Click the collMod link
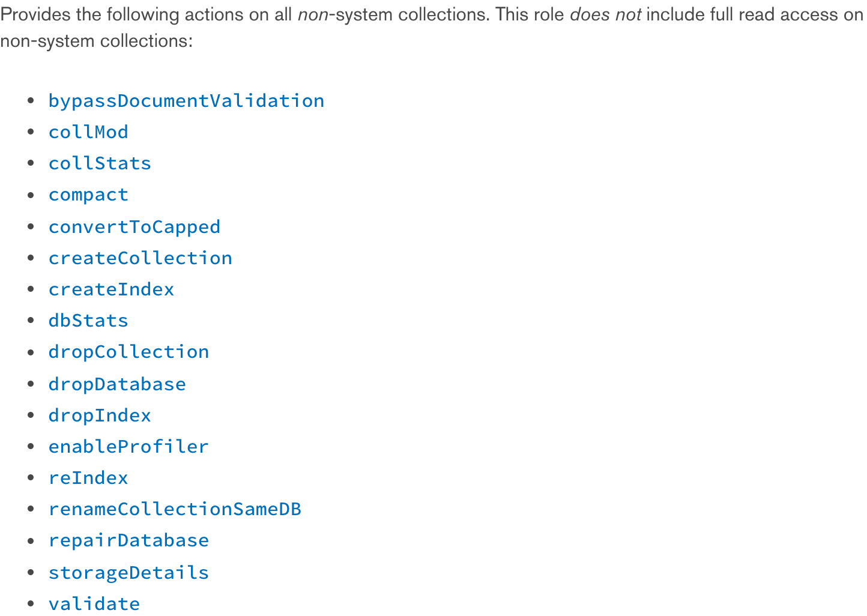 (x=88, y=132)
